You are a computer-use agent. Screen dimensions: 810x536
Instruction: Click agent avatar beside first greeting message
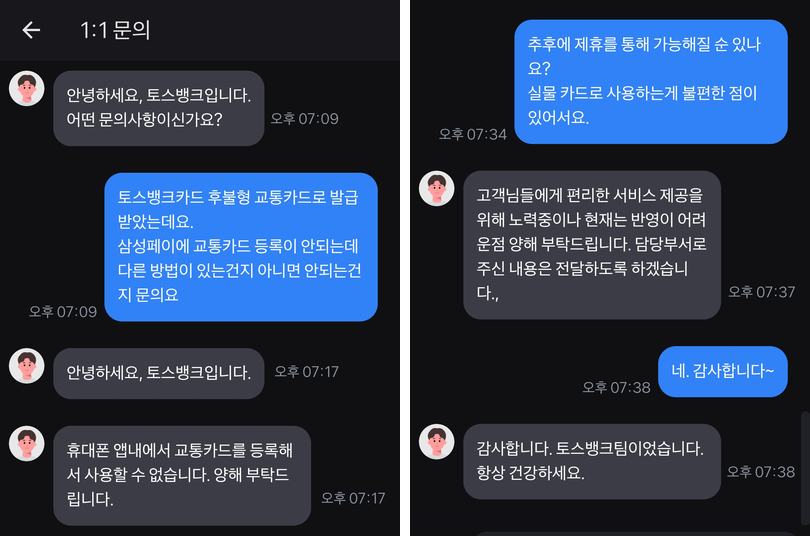[x=27, y=88]
